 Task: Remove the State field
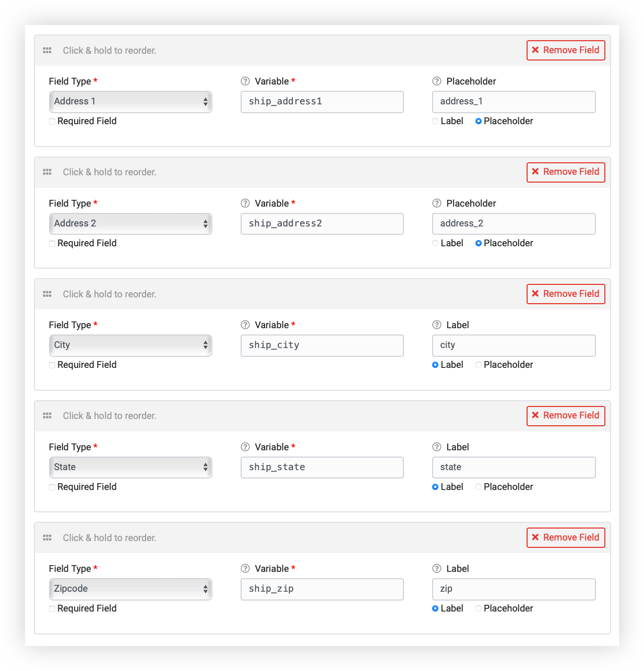coord(566,416)
